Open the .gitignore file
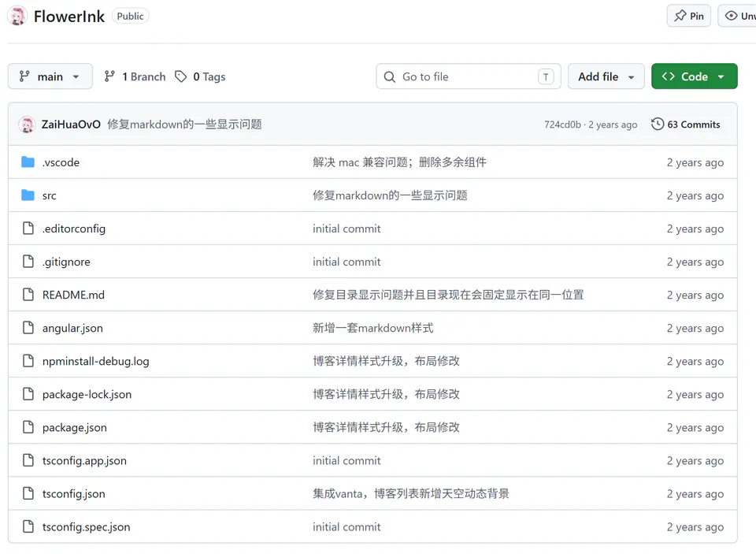This screenshot has width=756, height=554. tap(66, 262)
